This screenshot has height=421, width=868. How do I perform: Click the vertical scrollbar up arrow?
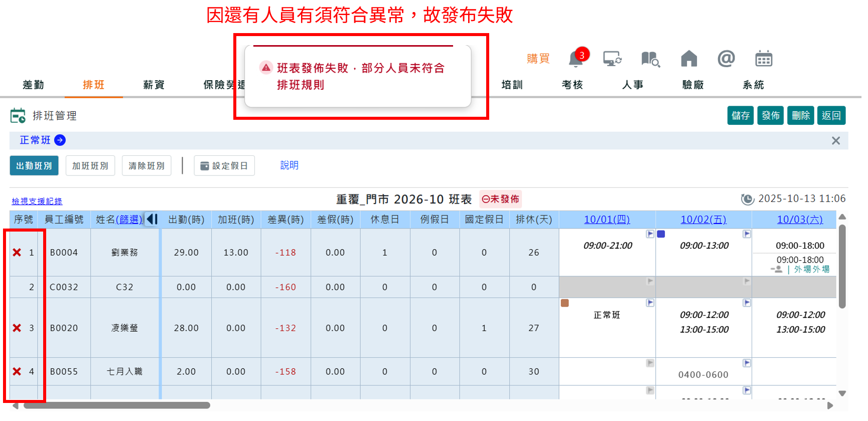click(842, 217)
